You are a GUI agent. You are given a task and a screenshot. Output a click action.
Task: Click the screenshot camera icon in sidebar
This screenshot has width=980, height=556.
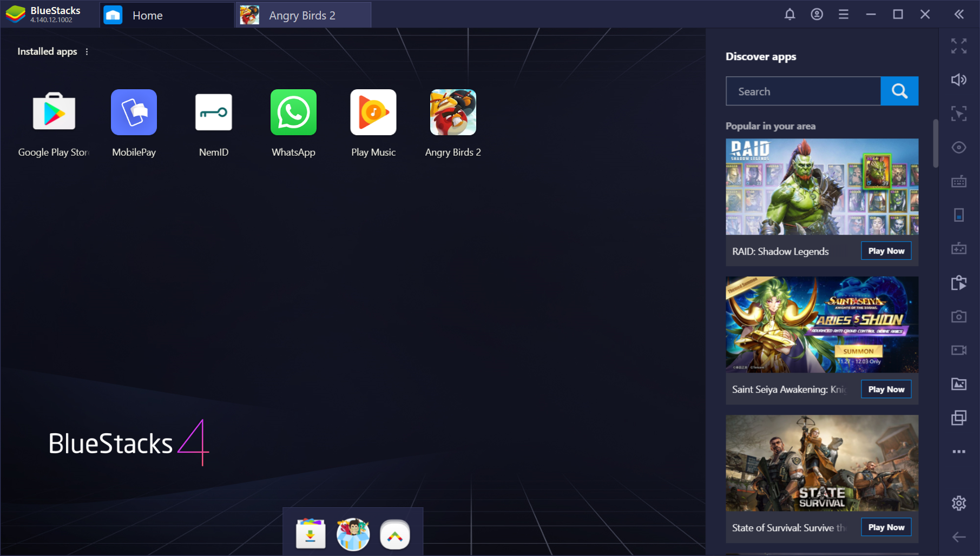click(958, 316)
